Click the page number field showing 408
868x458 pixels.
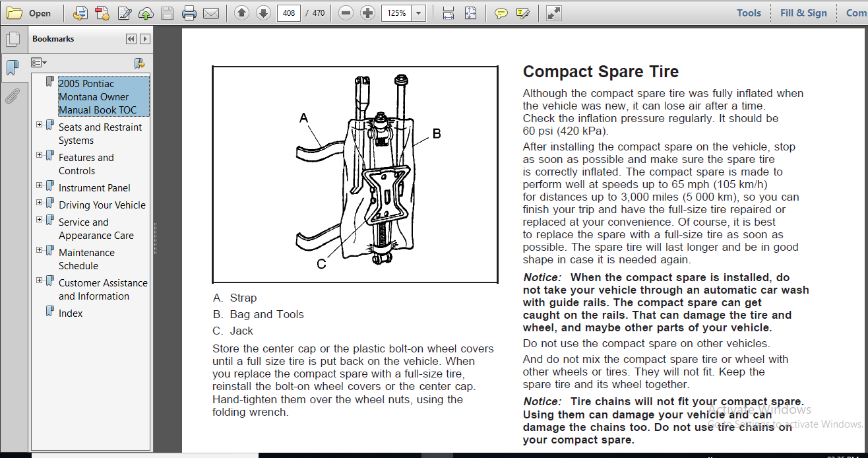289,13
